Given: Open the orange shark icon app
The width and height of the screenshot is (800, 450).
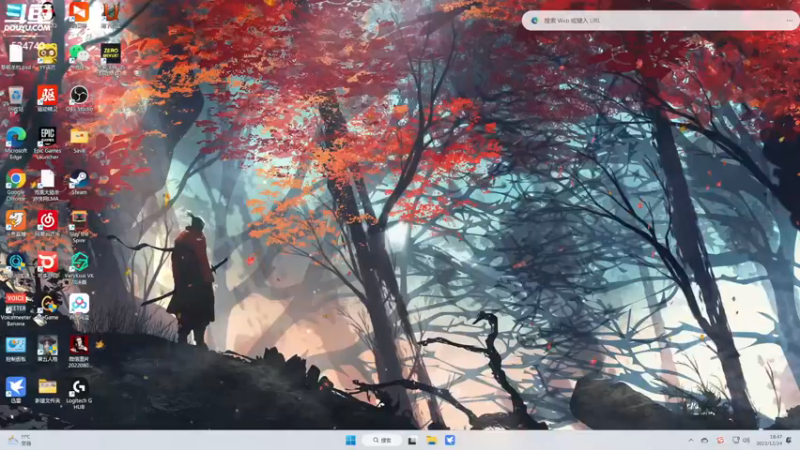Looking at the screenshot, I should 16,224.
